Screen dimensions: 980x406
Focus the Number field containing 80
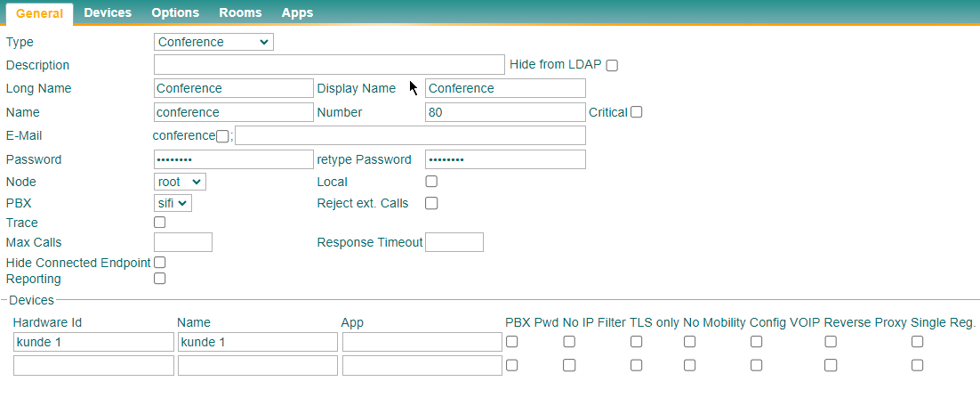coord(506,112)
